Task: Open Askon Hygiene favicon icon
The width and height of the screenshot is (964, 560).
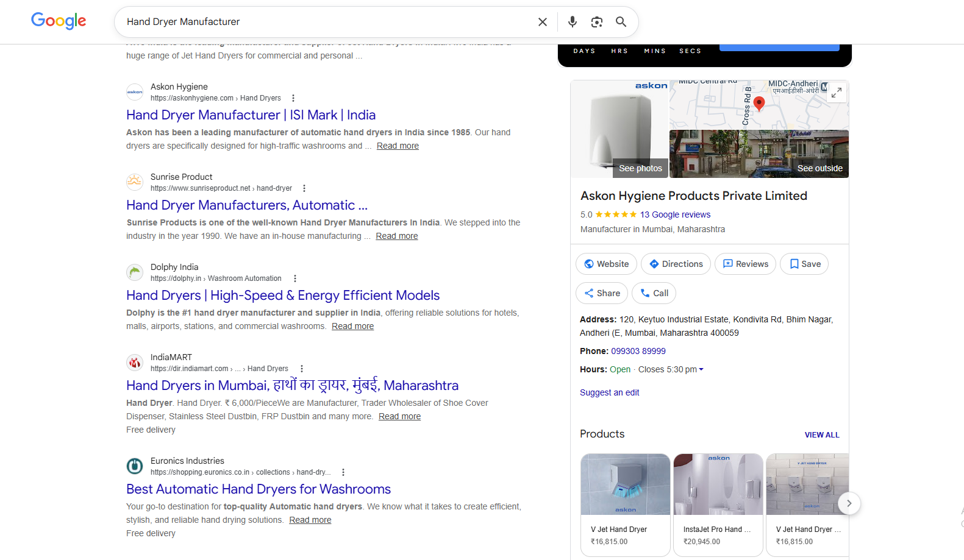Action: (x=135, y=92)
